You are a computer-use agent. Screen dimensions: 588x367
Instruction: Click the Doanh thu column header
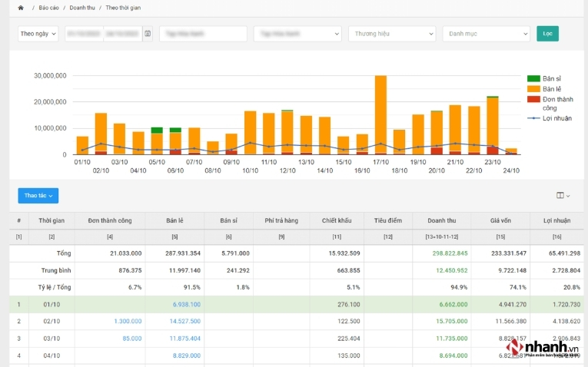pos(442,220)
